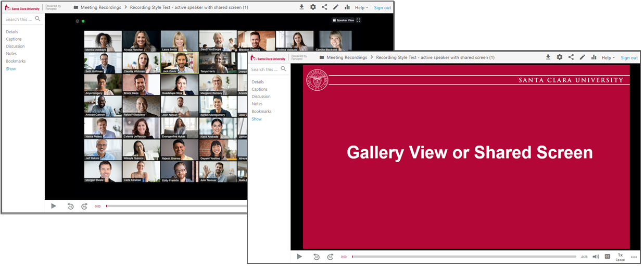The image size is (644, 266).
Task: Toggle closed captions with the CC button
Action: coord(607,257)
